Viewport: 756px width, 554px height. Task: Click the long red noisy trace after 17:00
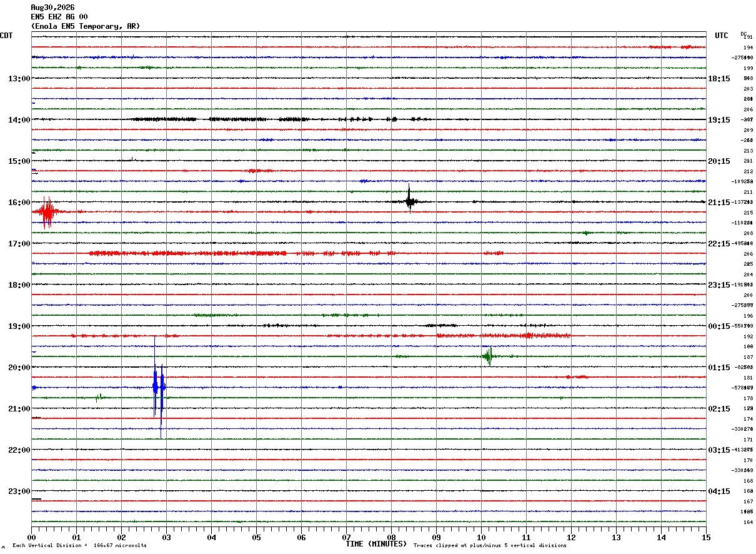tap(244, 253)
